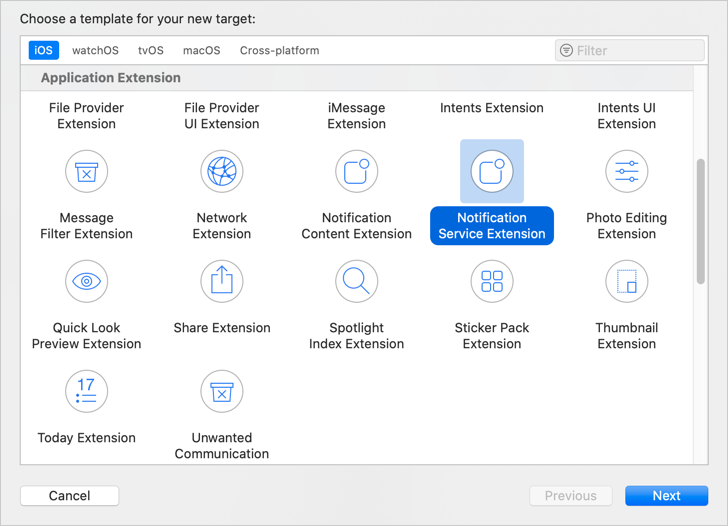Choose the Network Extension globe icon
The image size is (728, 526).
pos(221,171)
